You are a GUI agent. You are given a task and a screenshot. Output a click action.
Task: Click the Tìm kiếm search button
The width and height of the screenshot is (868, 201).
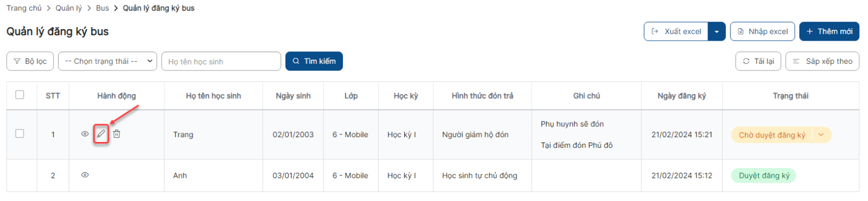pyautogui.click(x=314, y=61)
